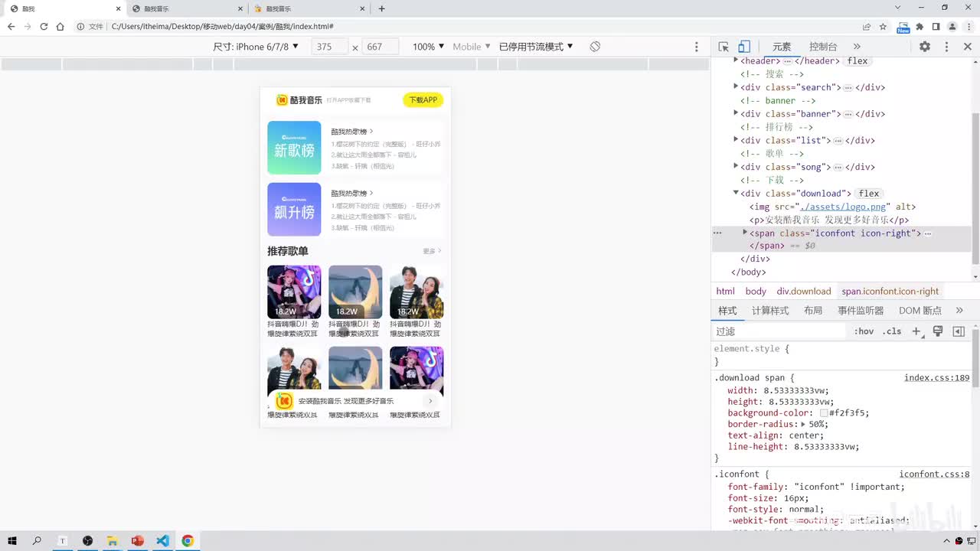Expand the div class song node

point(736,166)
